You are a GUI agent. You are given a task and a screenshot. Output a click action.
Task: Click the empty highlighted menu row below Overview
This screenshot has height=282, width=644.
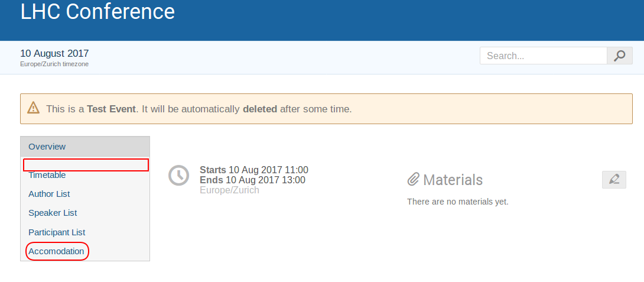(86, 164)
